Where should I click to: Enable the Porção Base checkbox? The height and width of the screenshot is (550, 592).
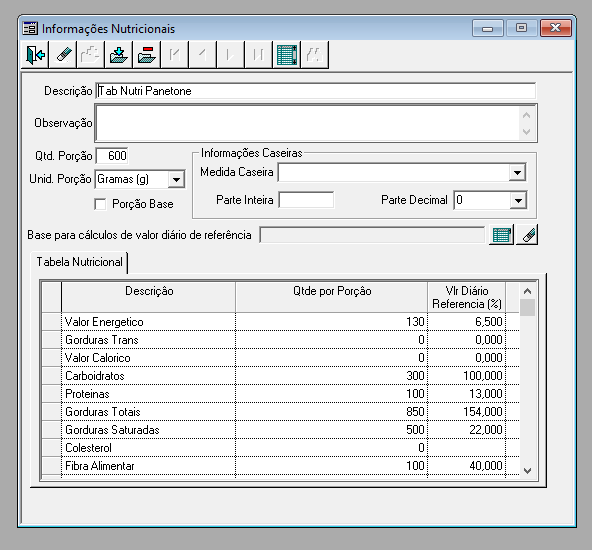coord(100,204)
